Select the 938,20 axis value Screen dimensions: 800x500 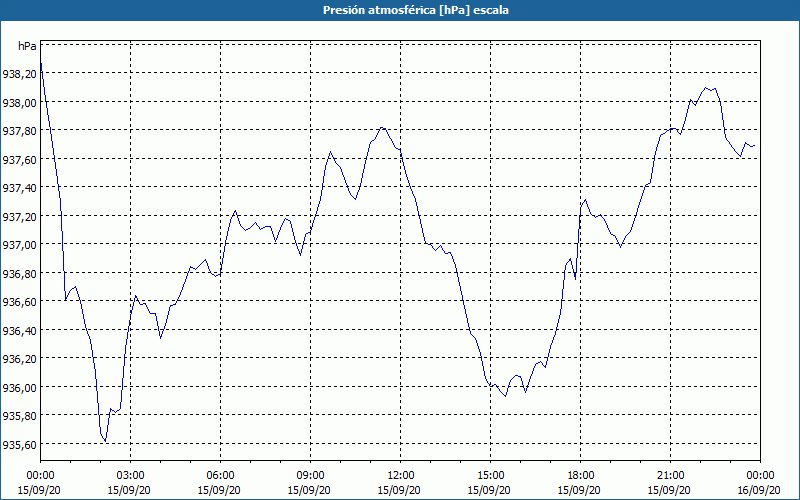(x=19, y=74)
